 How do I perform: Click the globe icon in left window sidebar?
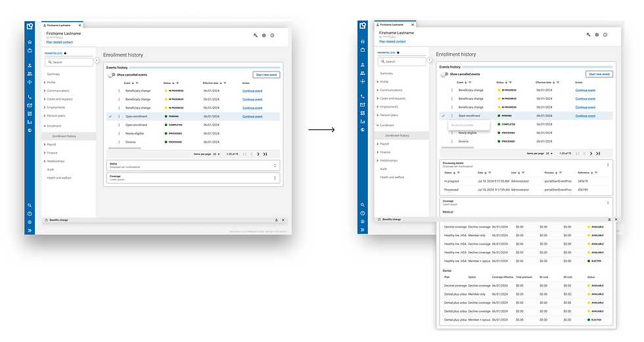[30, 131]
